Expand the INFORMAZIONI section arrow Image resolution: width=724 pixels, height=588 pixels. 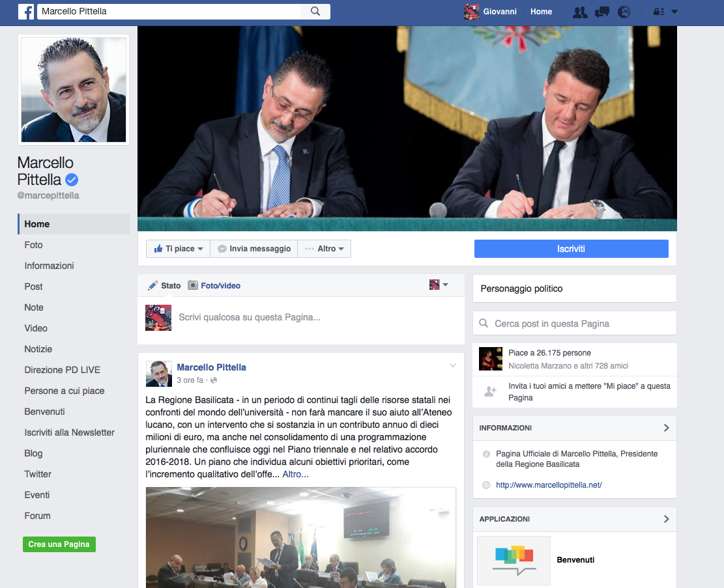(x=666, y=428)
